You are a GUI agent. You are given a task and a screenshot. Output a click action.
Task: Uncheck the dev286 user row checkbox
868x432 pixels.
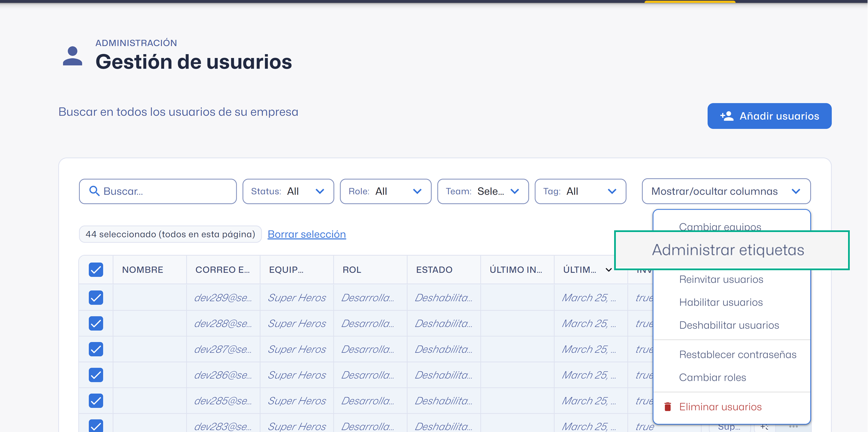(x=96, y=375)
